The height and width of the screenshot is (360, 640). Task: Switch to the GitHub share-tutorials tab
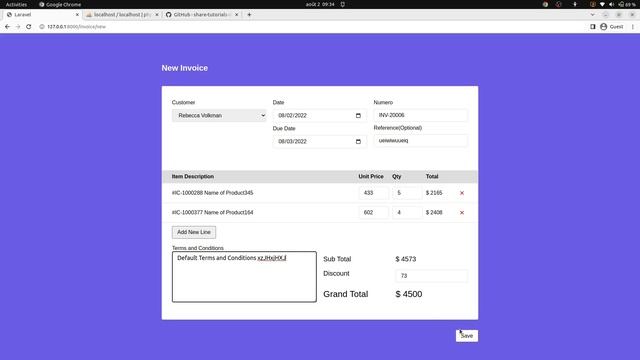(x=202, y=15)
